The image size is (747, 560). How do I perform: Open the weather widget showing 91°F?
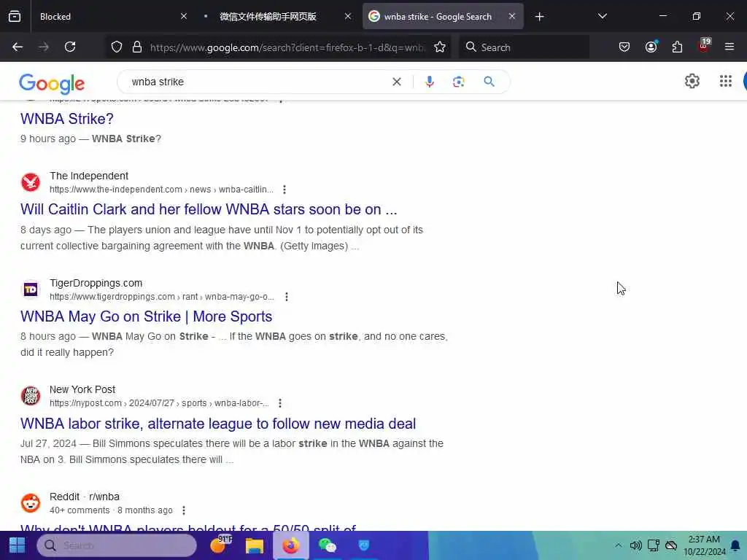(x=220, y=544)
